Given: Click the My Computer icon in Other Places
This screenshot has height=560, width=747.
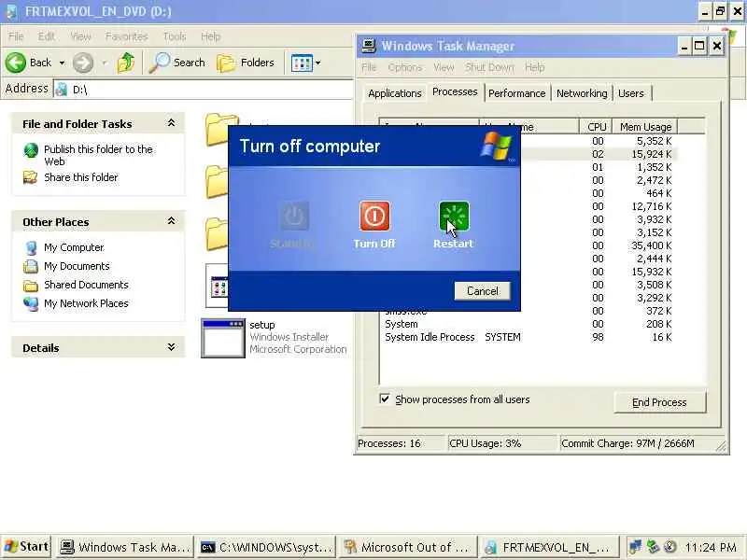Looking at the screenshot, I should click(31, 247).
